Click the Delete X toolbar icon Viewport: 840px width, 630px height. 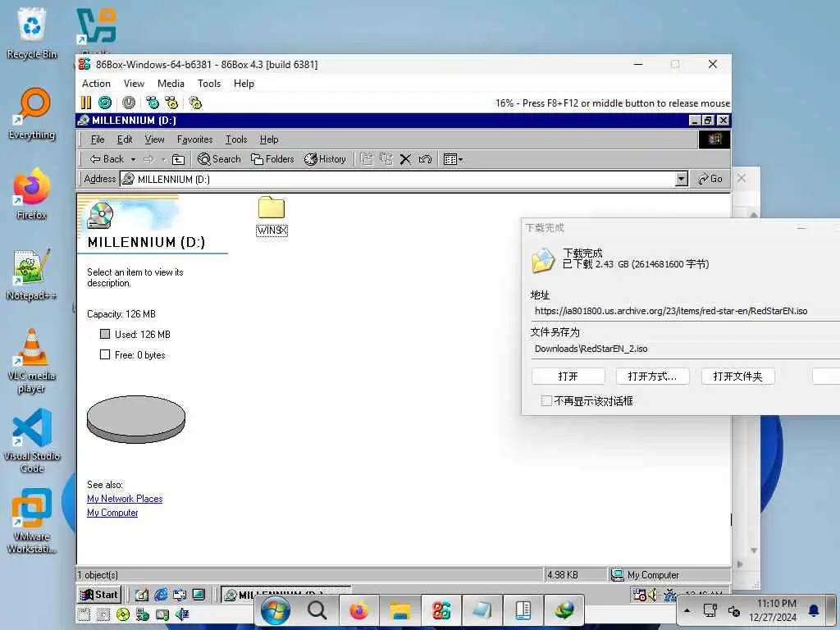pos(405,159)
